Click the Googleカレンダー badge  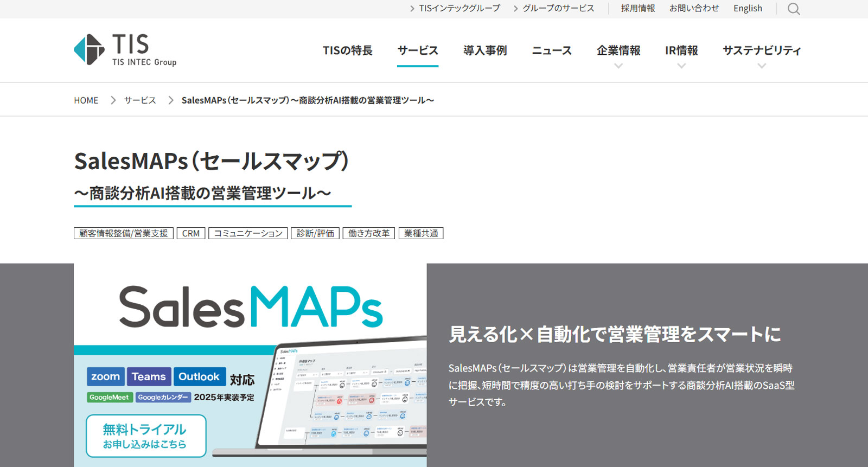pos(163,398)
